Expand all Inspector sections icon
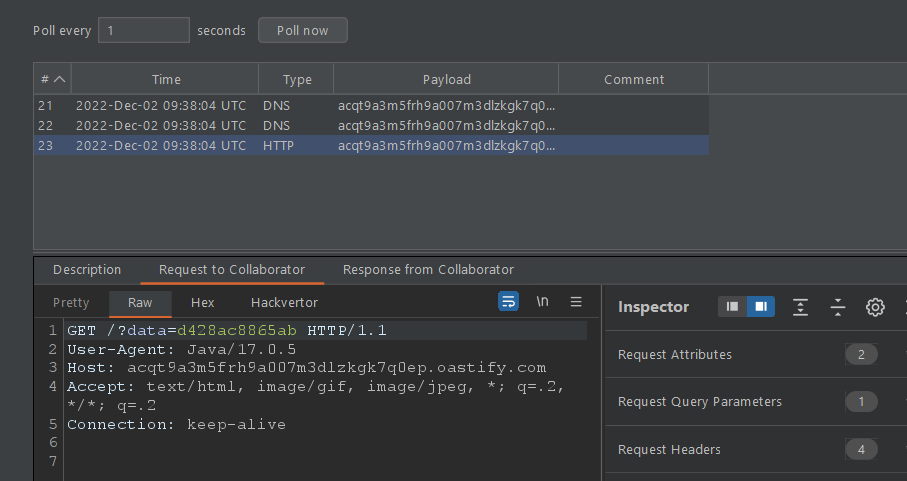Screen dimensions: 907x481 coord(800,307)
